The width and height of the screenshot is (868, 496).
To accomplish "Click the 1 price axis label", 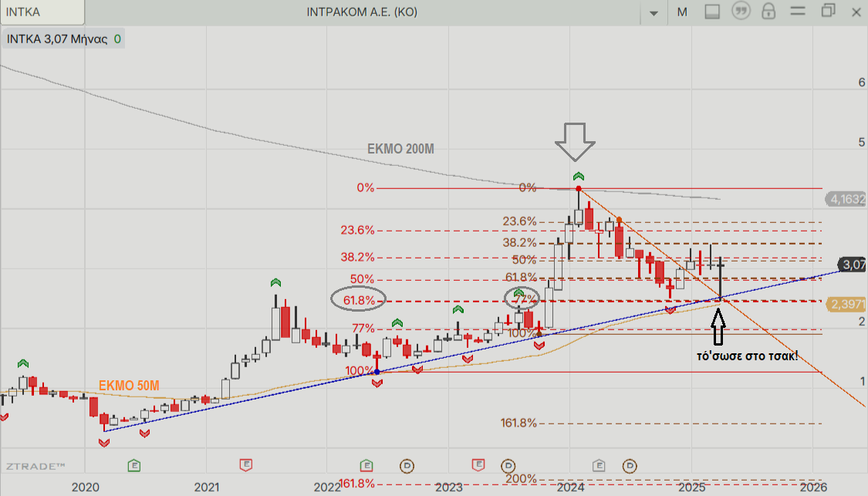I will 862,381.
